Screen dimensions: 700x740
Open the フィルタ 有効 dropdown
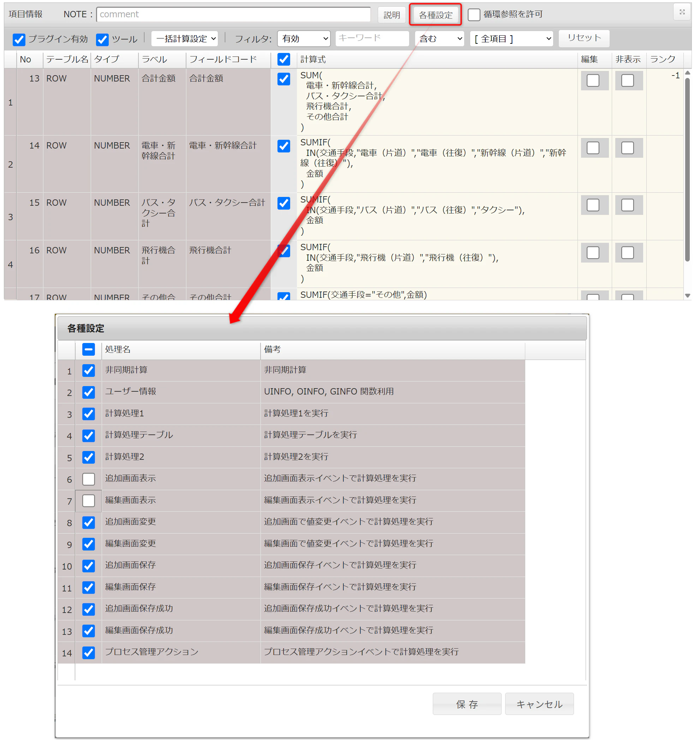coord(304,38)
